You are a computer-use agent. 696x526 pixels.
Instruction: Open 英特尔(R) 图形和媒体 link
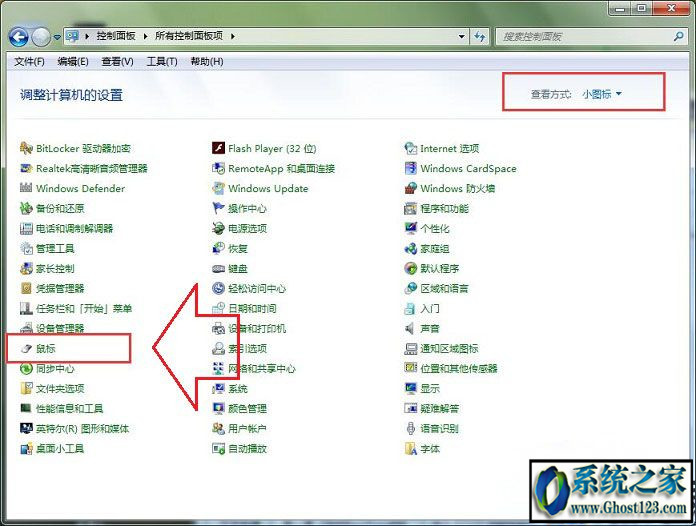83,429
